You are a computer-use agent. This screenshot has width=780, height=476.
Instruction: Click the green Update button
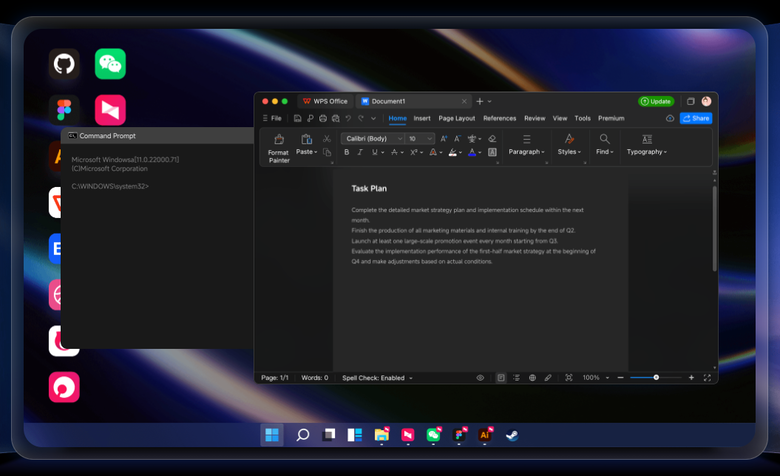(x=656, y=101)
